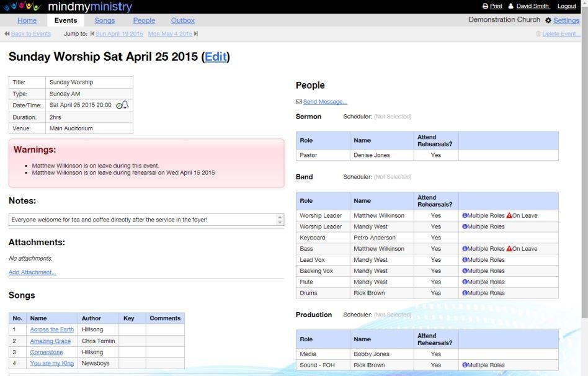Click Rick Brown in the Drums row
This screenshot has width=588, height=376.
(x=369, y=293)
